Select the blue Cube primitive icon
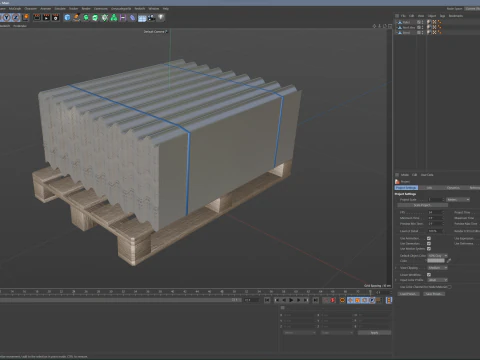480x360 pixels. pyautogui.click(x=67, y=17)
